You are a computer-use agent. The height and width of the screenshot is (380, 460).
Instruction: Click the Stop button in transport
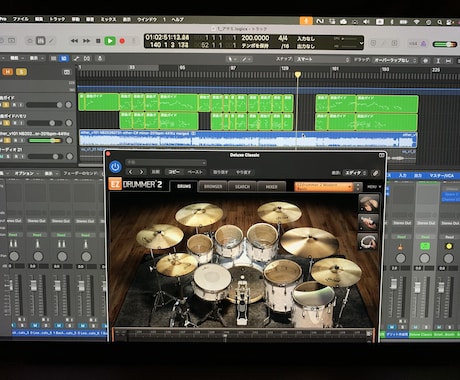coord(98,41)
